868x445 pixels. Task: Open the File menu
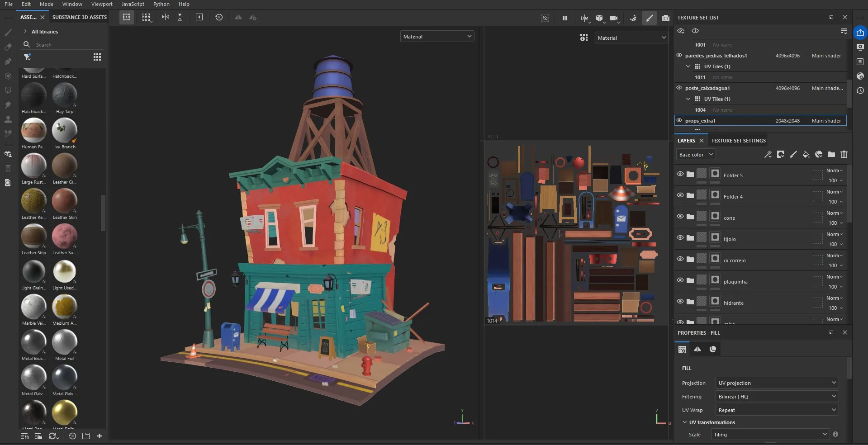point(9,4)
